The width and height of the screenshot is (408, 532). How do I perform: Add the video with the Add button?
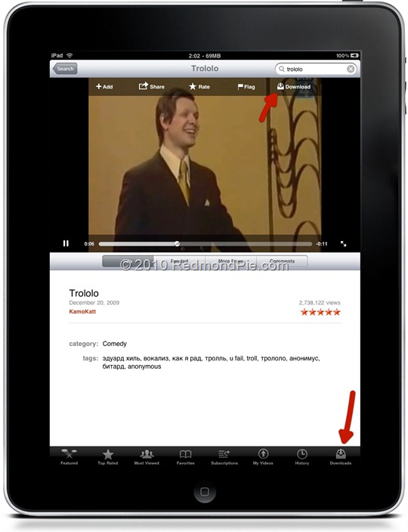click(x=104, y=87)
